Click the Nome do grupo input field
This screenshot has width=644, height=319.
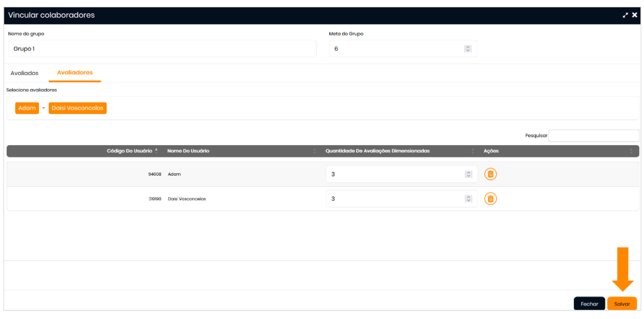click(x=162, y=49)
